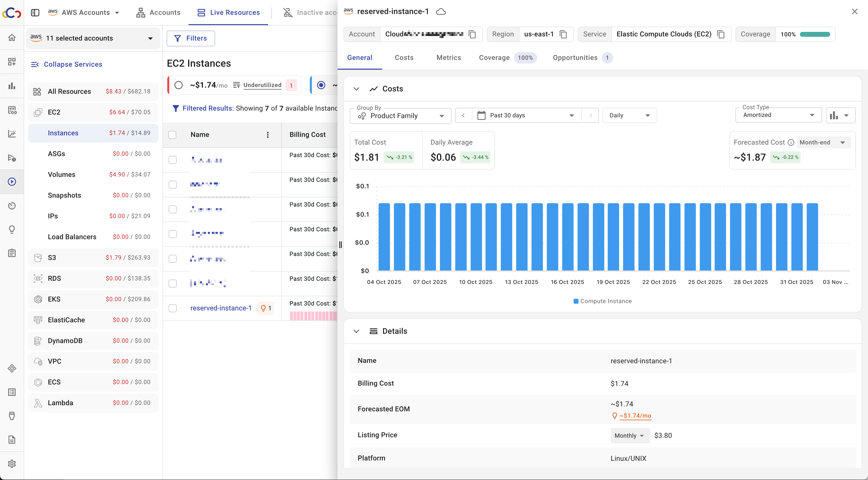Toggle the sidebar panel layout icon

(35, 13)
